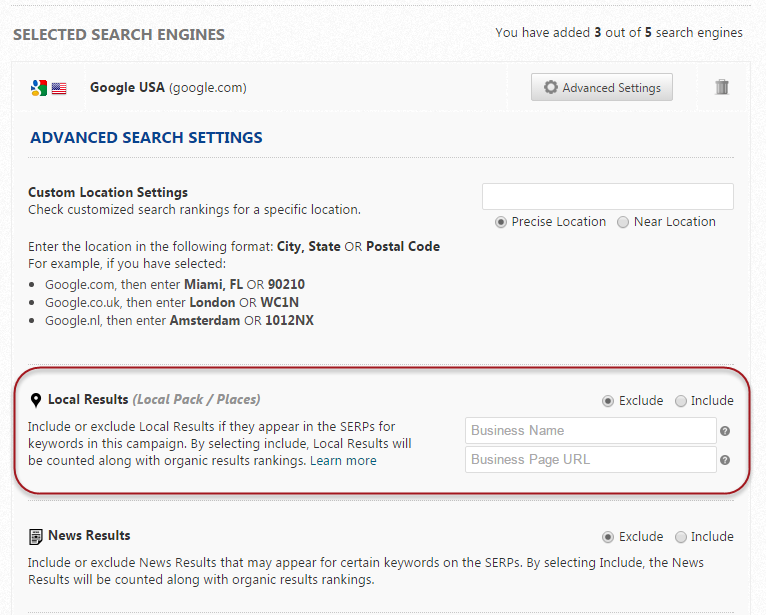Choose Include for News Results
Screen dimensions: 766x615
[681, 537]
